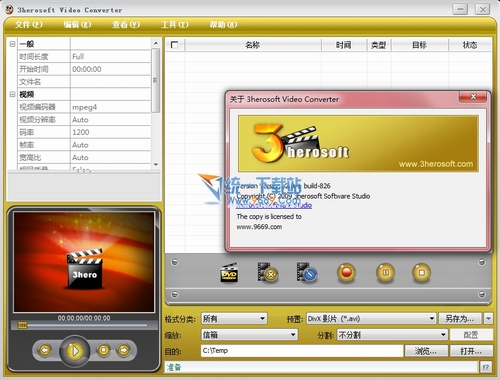Open the 分割 dropdown showing 不分割
This screenshot has width=500, height=380.
[x=392, y=335]
